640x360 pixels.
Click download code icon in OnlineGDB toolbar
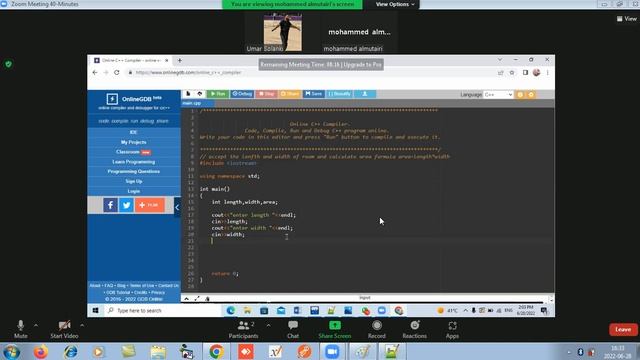tap(365, 94)
